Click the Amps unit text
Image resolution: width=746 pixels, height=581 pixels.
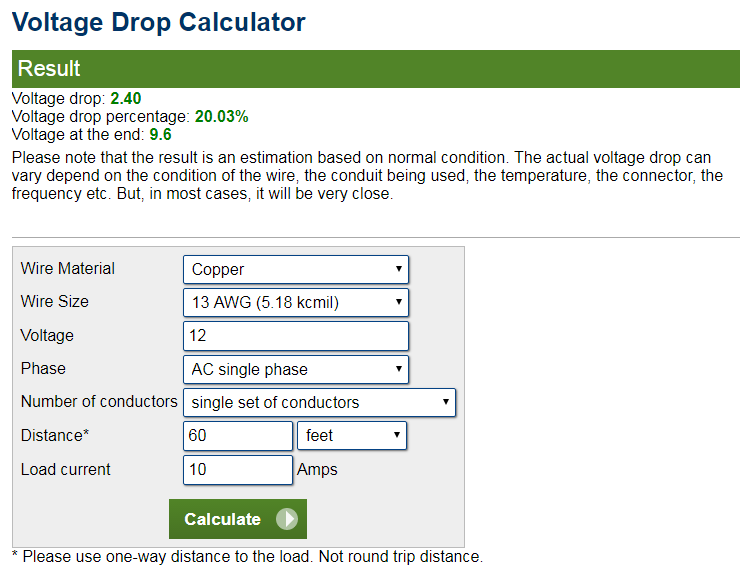click(318, 470)
